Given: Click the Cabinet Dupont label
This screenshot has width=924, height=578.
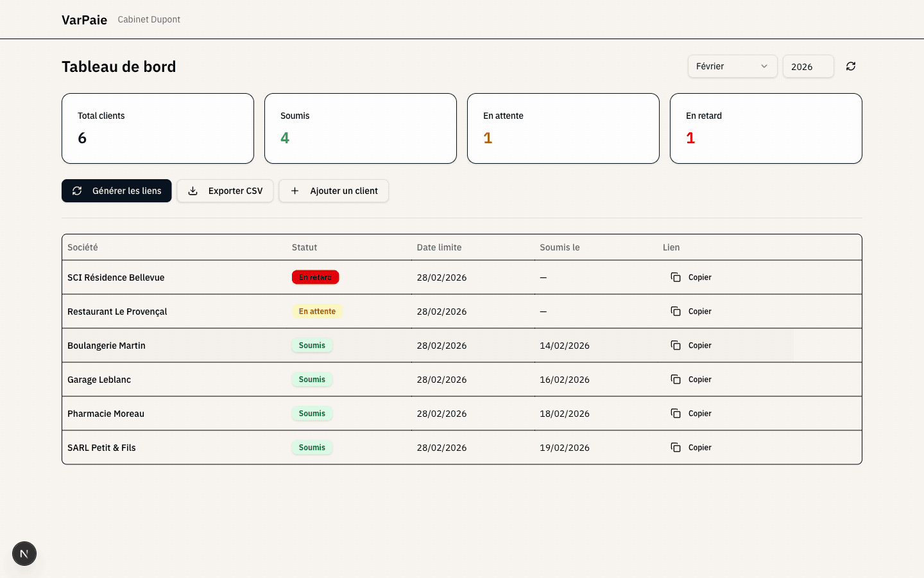Looking at the screenshot, I should tap(149, 19).
